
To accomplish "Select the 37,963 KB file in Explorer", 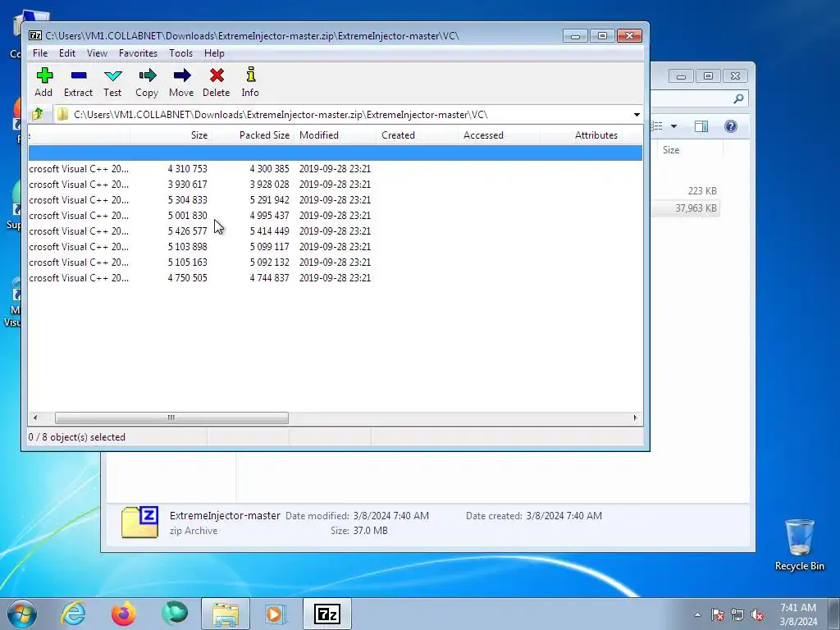I will click(686, 208).
